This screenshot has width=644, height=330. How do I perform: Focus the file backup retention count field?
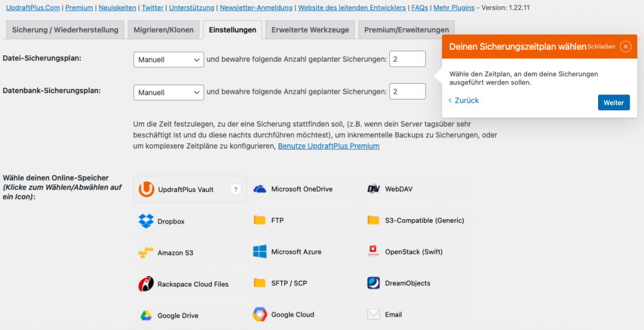coord(408,59)
